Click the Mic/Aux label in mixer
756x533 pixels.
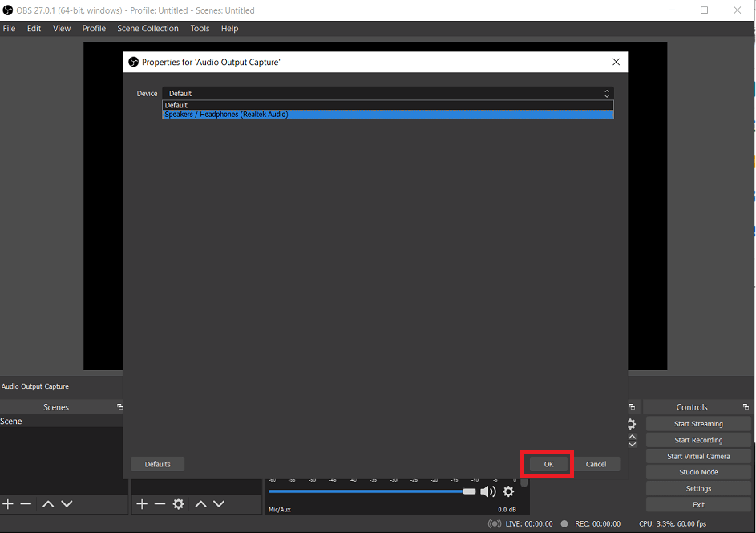coord(280,510)
